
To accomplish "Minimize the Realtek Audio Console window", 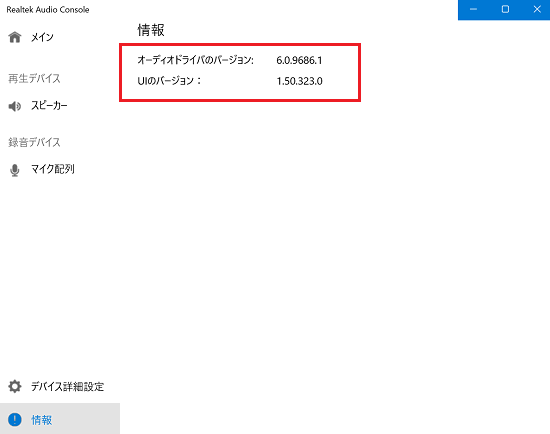I will (474, 9).
